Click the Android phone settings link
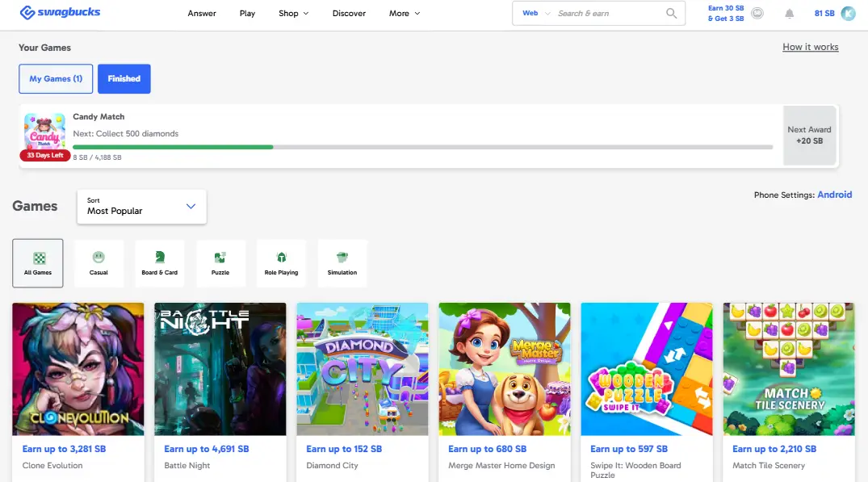The height and width of the screenshot is (482, 868). coord(834,195)
